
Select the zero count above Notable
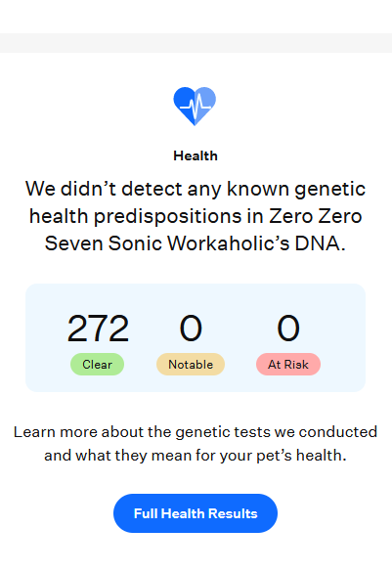[x=191, y=329]
